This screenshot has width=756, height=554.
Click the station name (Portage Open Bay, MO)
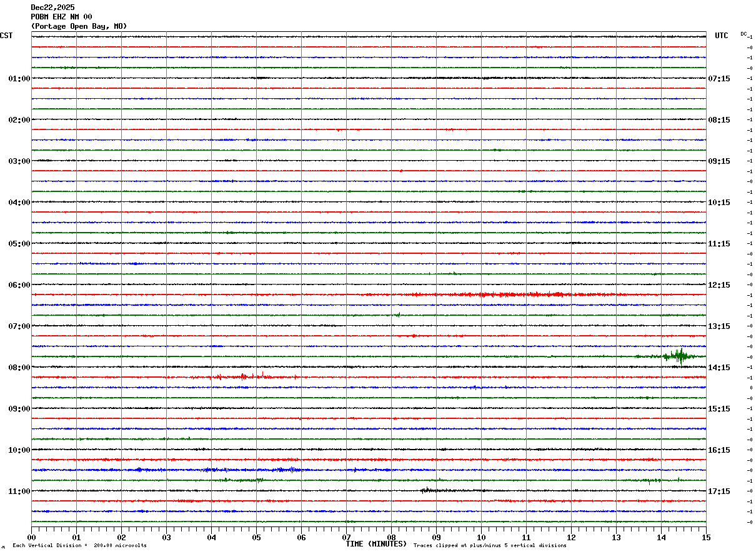[79, 26]
